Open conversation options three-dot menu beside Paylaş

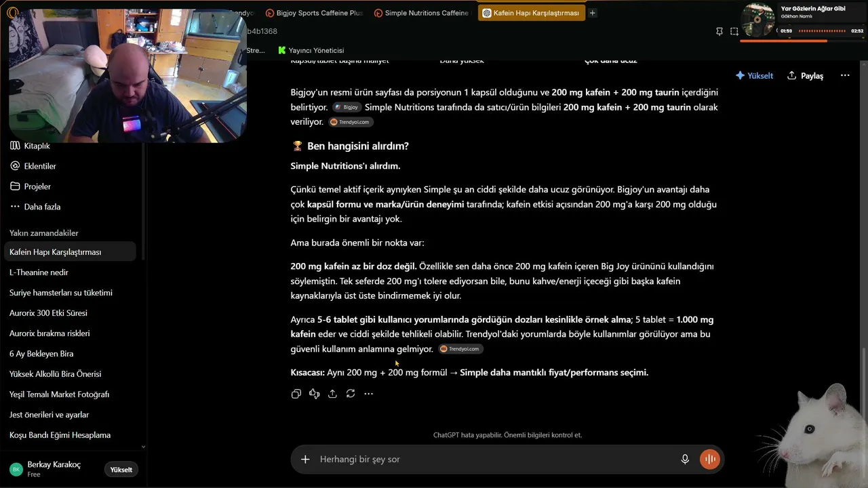tap(845, 75)
